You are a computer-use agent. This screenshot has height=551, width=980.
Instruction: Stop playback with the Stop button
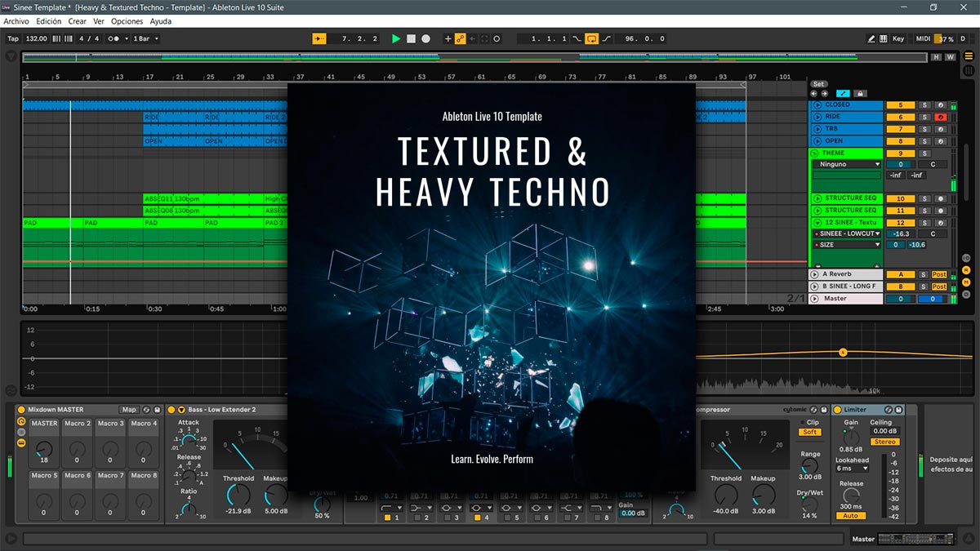(x=411, y=38)
